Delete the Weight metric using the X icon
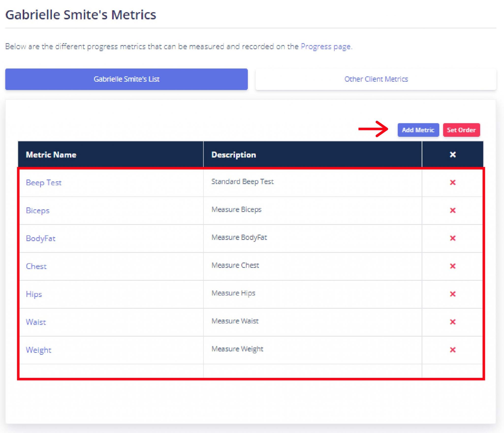 pyautogui.click(x=453, y=350)
